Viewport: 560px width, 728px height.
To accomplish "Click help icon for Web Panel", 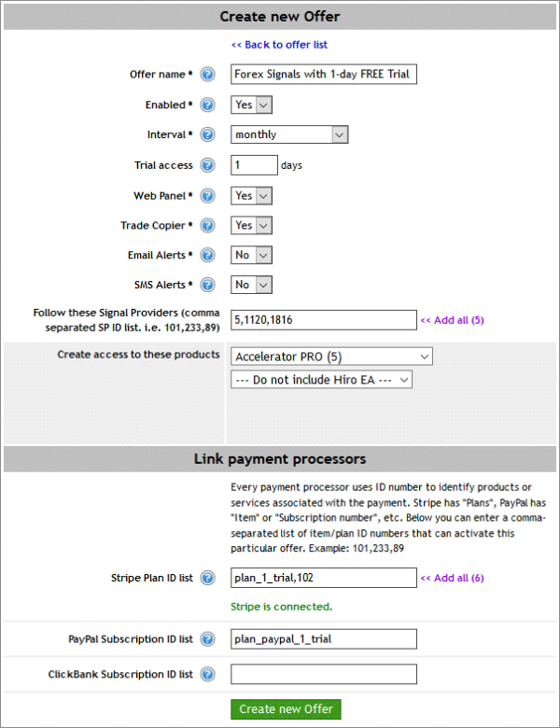I will tap(208, 196).
